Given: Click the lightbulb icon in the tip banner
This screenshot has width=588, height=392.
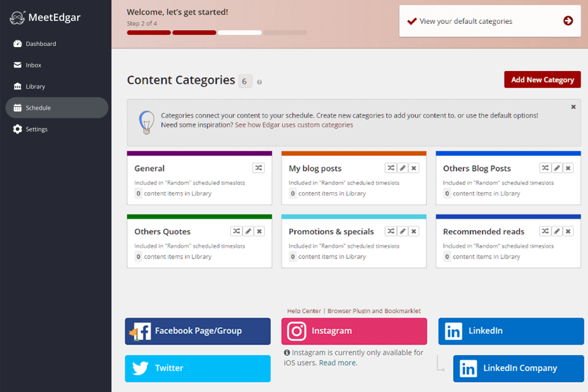Looking at the screenshot, I should [146, 122].
